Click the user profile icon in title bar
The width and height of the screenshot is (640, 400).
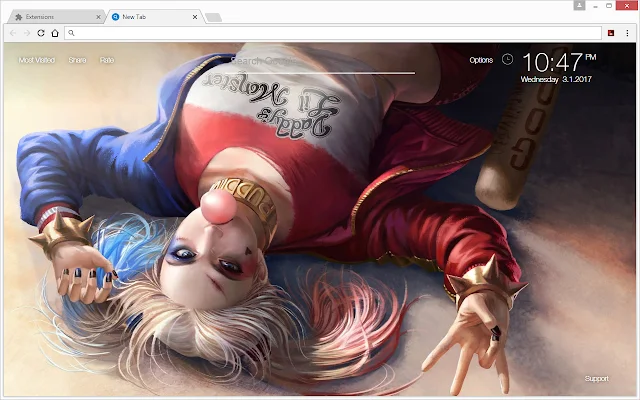[579, 5]
